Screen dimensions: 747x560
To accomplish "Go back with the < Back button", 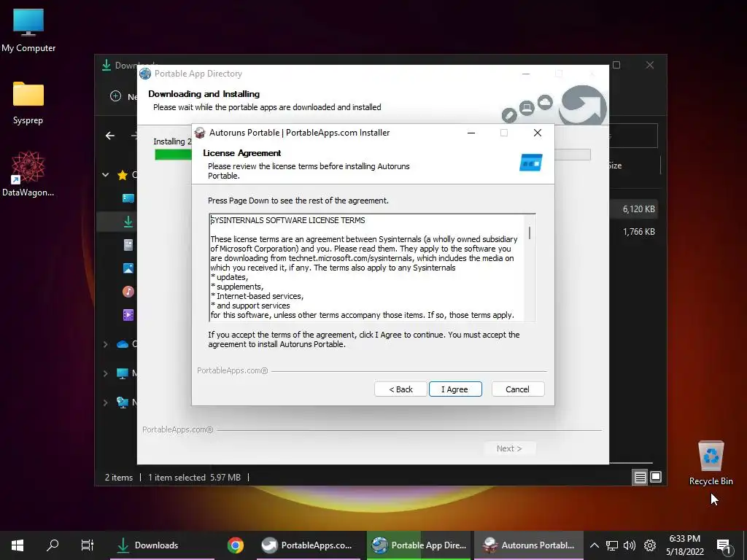I will (400, 389).
